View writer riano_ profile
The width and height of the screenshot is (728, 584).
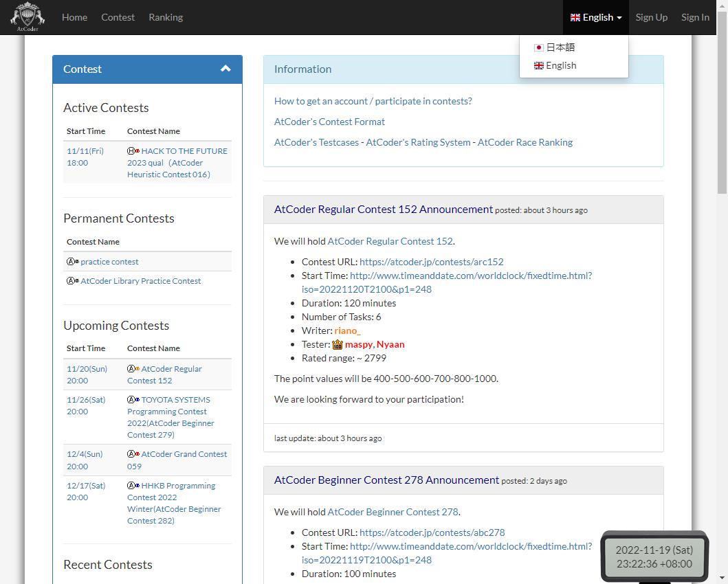click(x=347, y=330)
